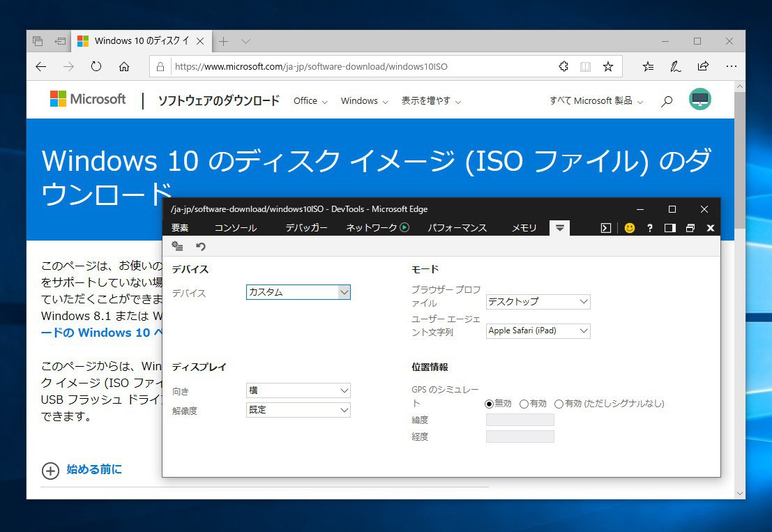Open DevTools help question mark icon
Image resolution: width=772 pixels, height=532 pixels.
point(650,228)
